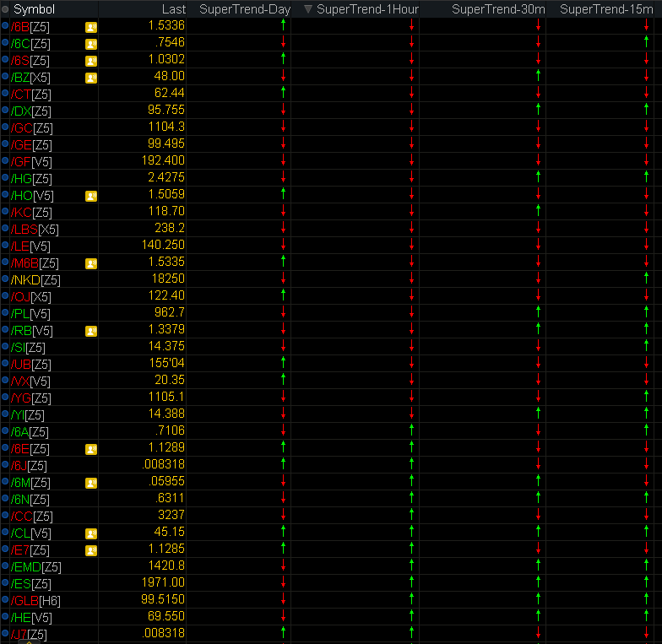
Task: Click the blue dot next to /CT[Z5]
Action: click(x=5, y=93)
